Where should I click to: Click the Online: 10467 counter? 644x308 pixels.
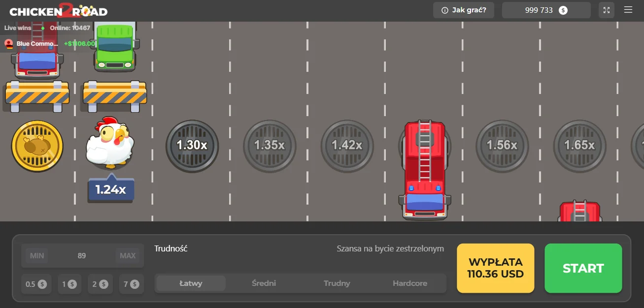(70, 28)
